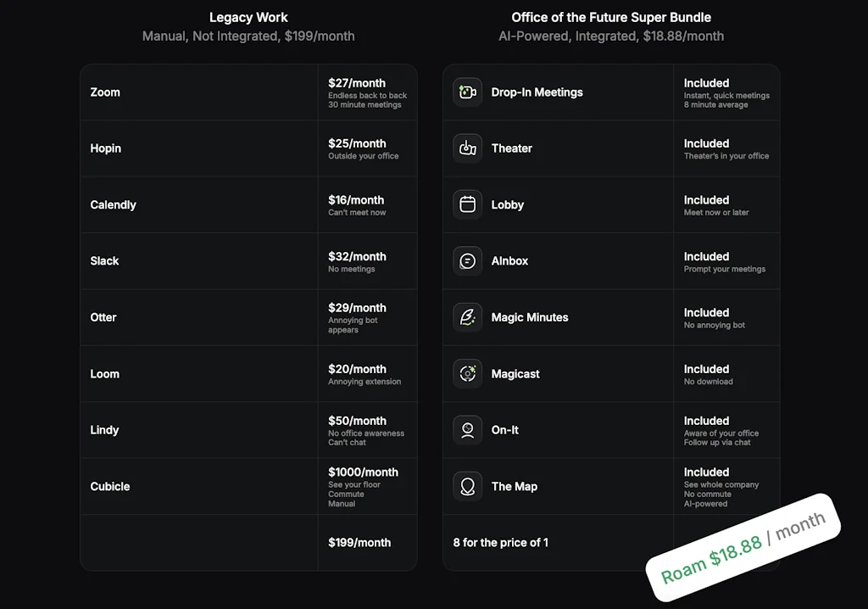The image size is (868, 609).
Task: Click the Lobby feature label
Action: [508, 205]
